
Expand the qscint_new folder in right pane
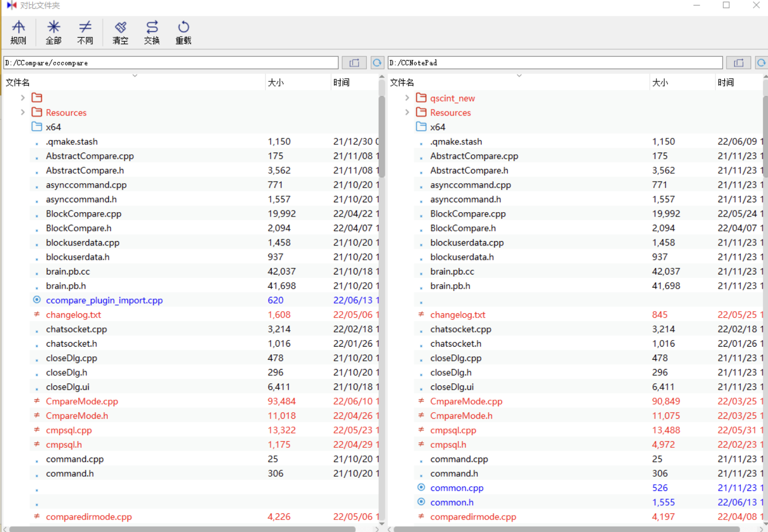click(407, 98)
